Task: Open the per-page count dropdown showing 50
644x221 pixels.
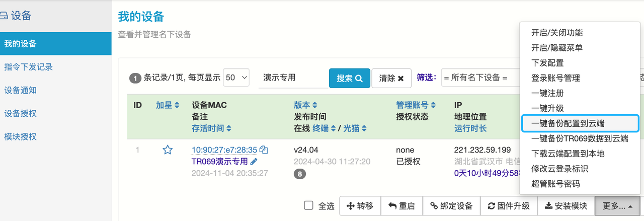Action: [x=236, y=78]
